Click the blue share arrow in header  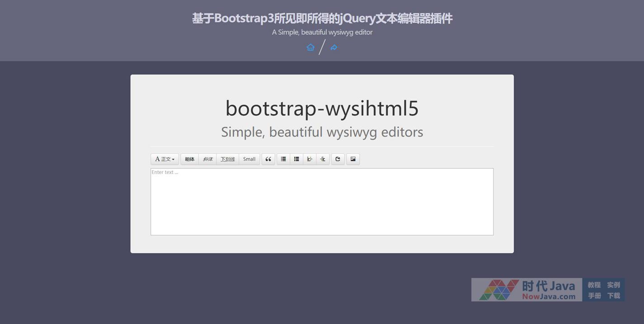coord(334,47)
